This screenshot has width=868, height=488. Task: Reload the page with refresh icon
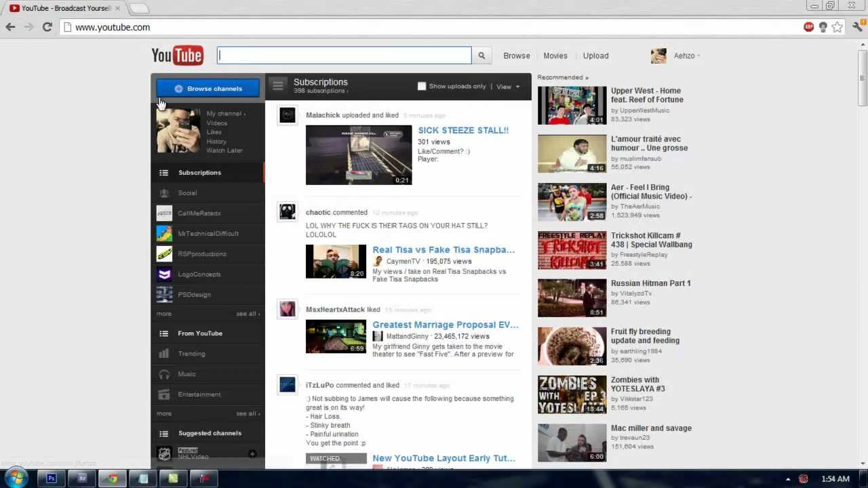click(x=47, y=27)
